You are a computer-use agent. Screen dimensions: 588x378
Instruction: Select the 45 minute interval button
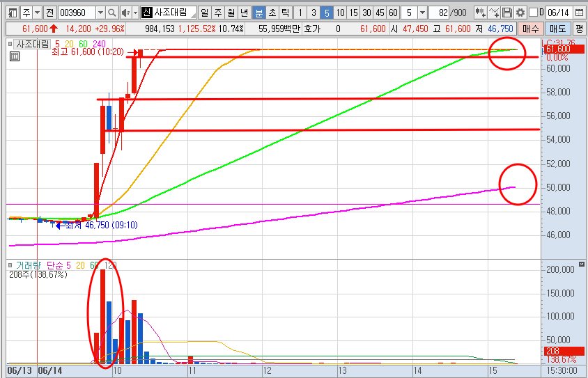380,13
